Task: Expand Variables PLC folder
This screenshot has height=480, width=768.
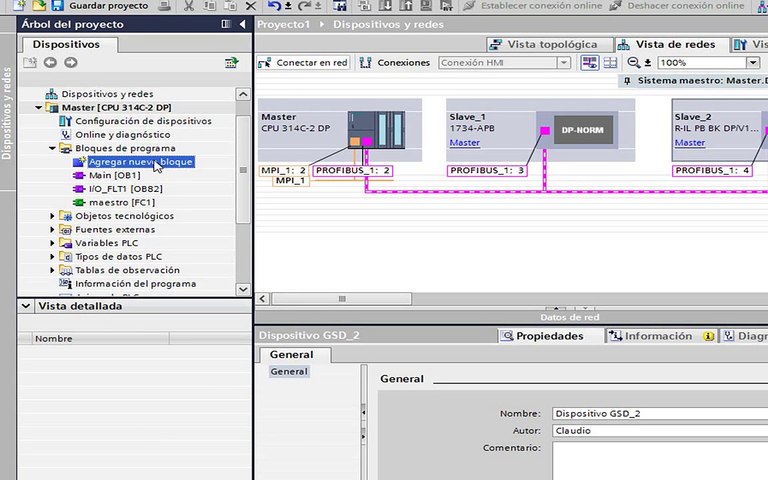Action: 52,243
